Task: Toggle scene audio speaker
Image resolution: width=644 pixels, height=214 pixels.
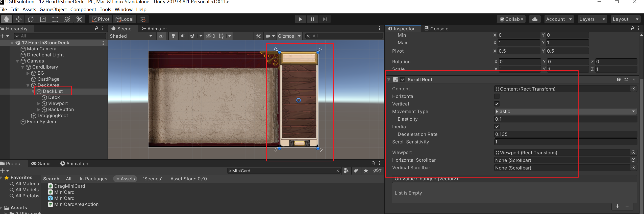Action: pyautogui.click(x=183, y=36)
